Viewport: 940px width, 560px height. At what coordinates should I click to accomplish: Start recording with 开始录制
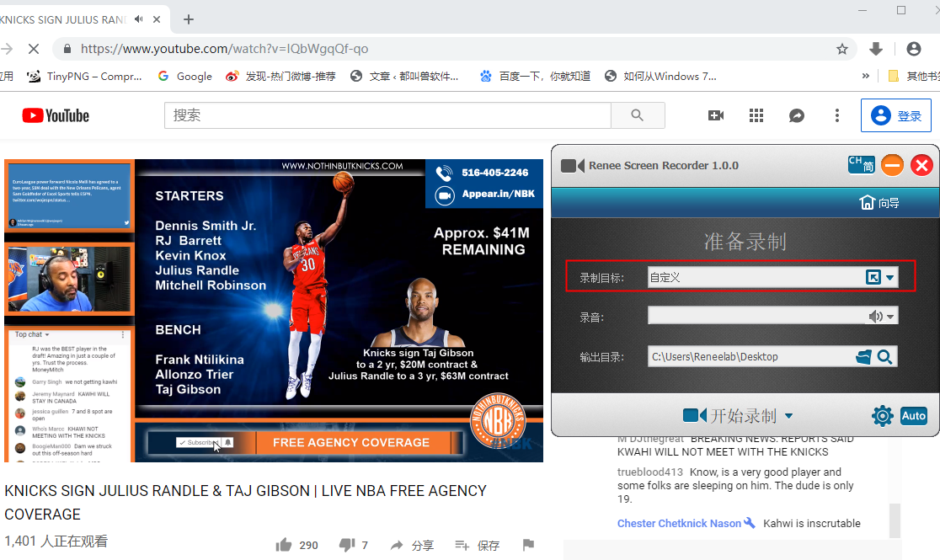(x=729, y=415)
